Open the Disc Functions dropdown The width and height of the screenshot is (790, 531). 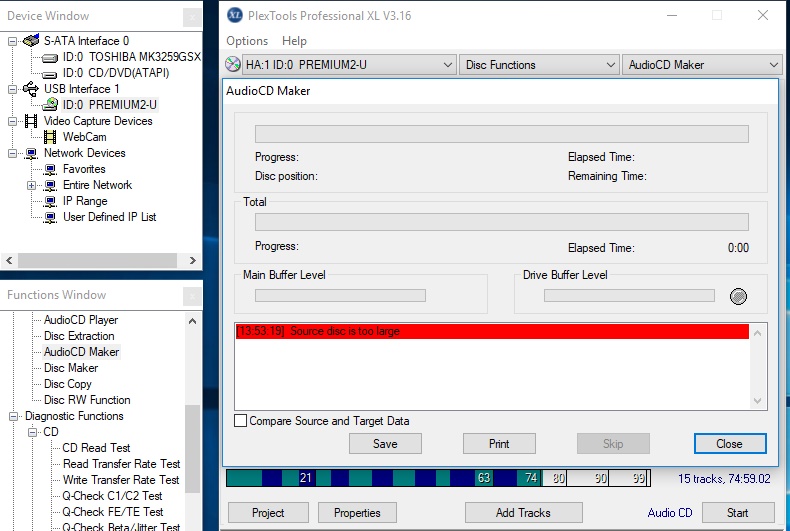pyautogui.click(x=539, y=64)
